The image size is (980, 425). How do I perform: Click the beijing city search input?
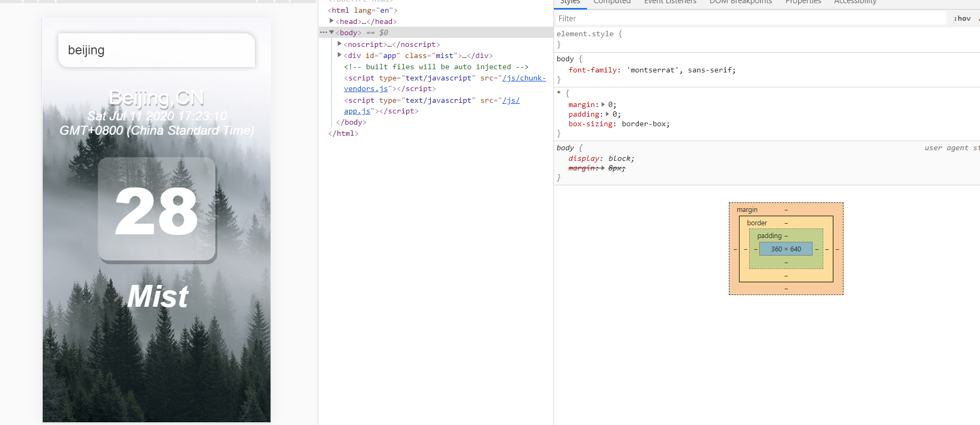coord(156,50)
